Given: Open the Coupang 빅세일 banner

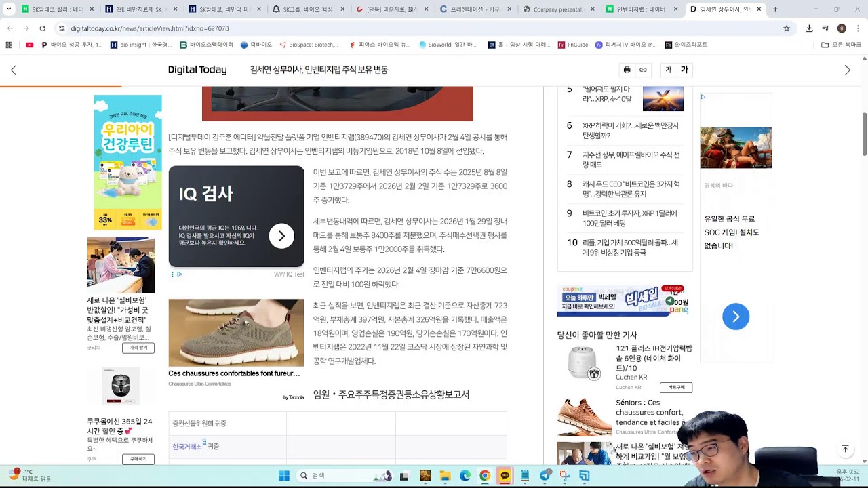Looking at the screenshot, I should (624, 300).
